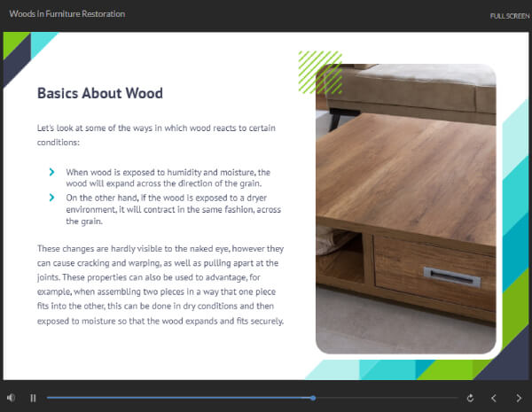Click the playback progress handle
532x412 pixels.
pyautogui.click(x=313, y=398)
